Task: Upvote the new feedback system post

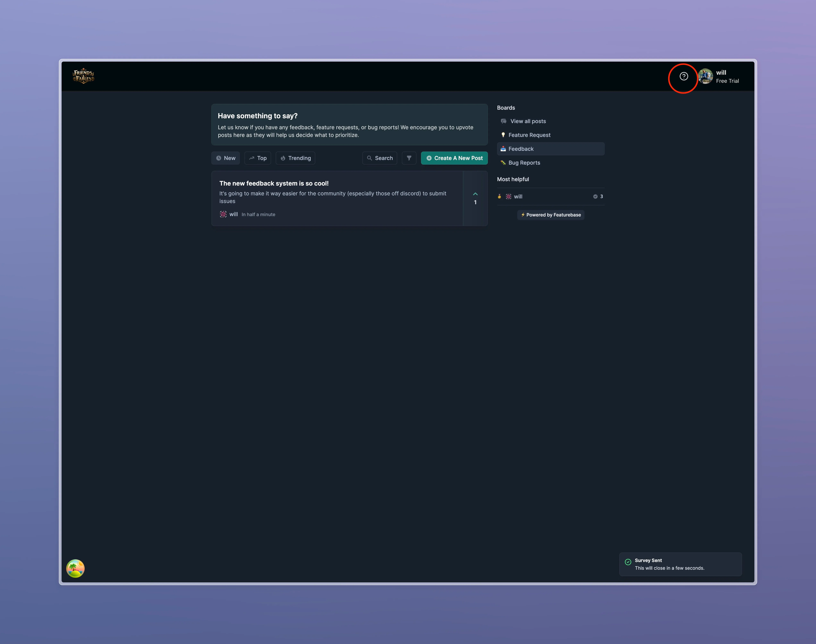Action: click(x=475, y=194)
